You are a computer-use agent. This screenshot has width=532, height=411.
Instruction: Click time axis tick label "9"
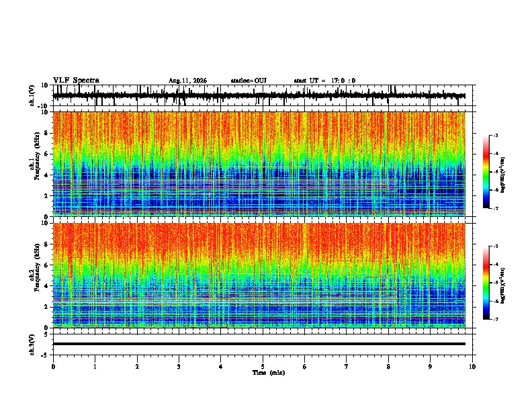(430, 367)
